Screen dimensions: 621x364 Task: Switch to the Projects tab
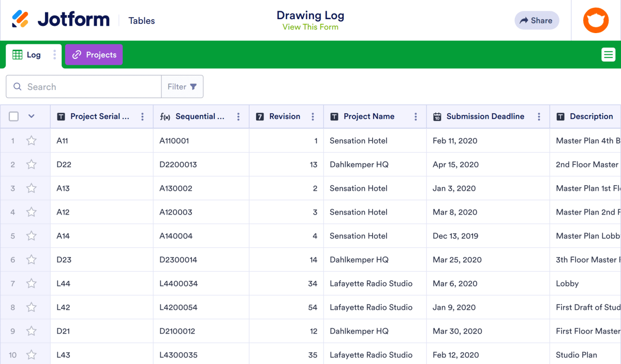click(x=94, y=54)
